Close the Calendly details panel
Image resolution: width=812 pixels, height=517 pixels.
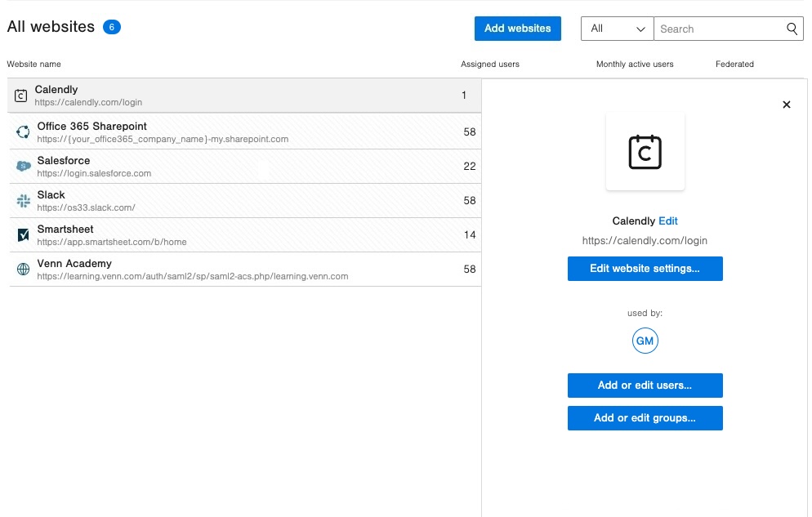[786, 105]
